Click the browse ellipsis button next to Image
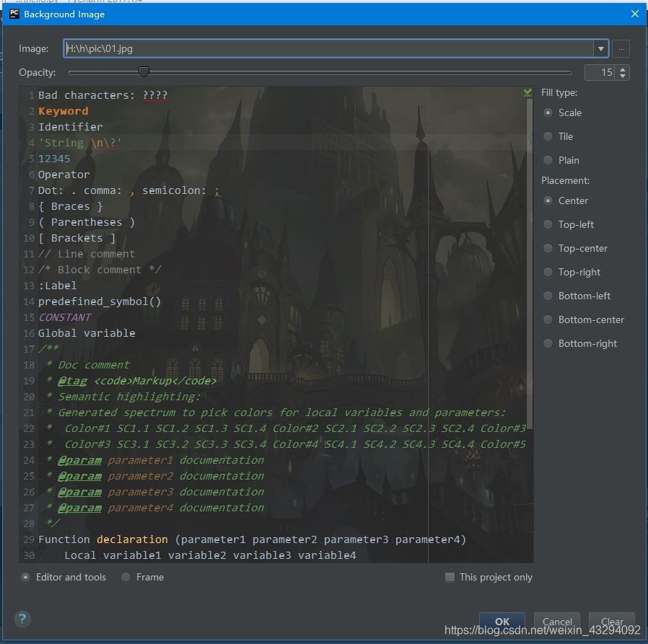This screenshot has height=644, width=648. 621,48
